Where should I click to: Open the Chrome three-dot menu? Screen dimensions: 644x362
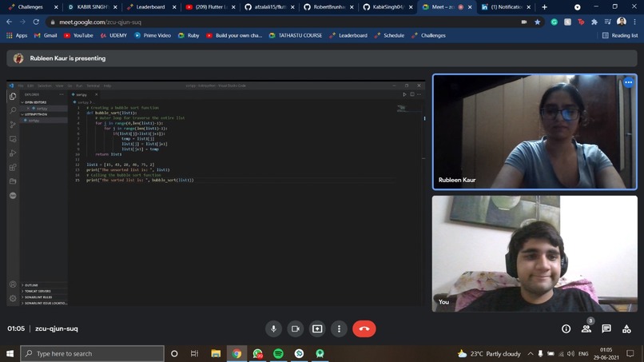click(634, 22)
